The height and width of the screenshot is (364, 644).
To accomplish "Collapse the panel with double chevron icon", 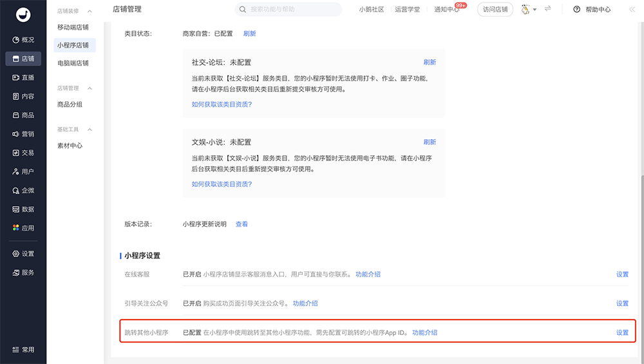I will click(632, 10).
